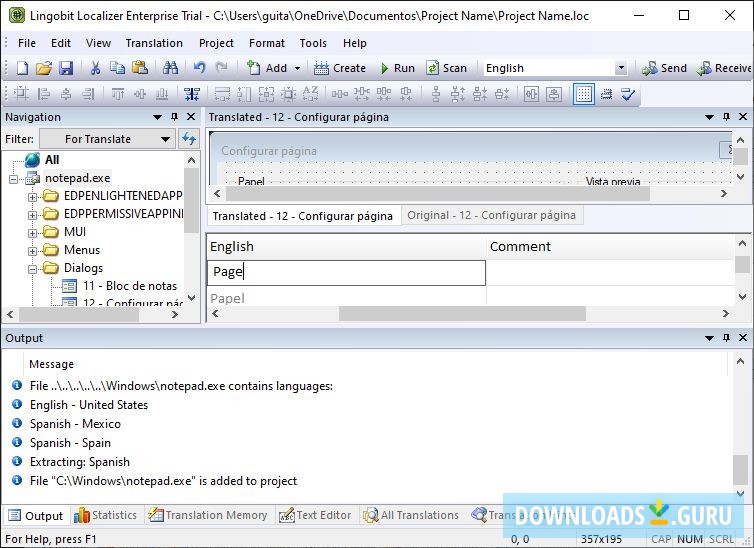Click the align lefts layout icon
The image size is (754, 548).
[x=43, y=94]
